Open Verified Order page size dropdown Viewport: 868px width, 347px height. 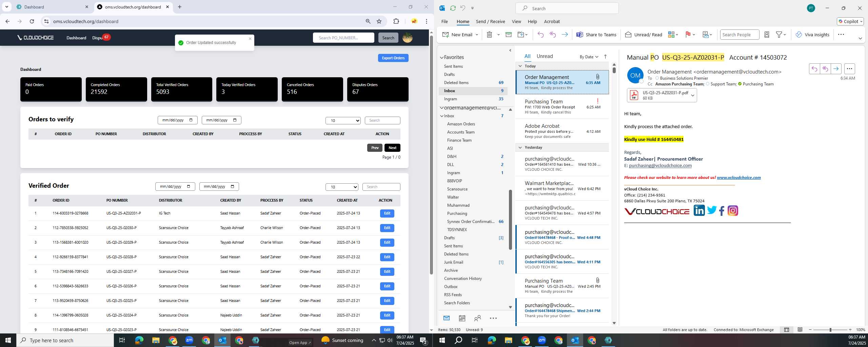(342, 187)
